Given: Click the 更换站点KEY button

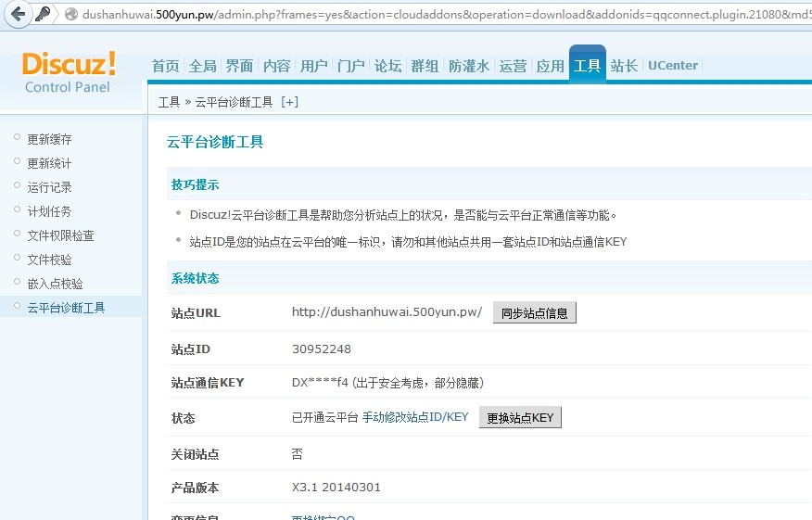Looking at the screenshot, I should click(520, 417).
